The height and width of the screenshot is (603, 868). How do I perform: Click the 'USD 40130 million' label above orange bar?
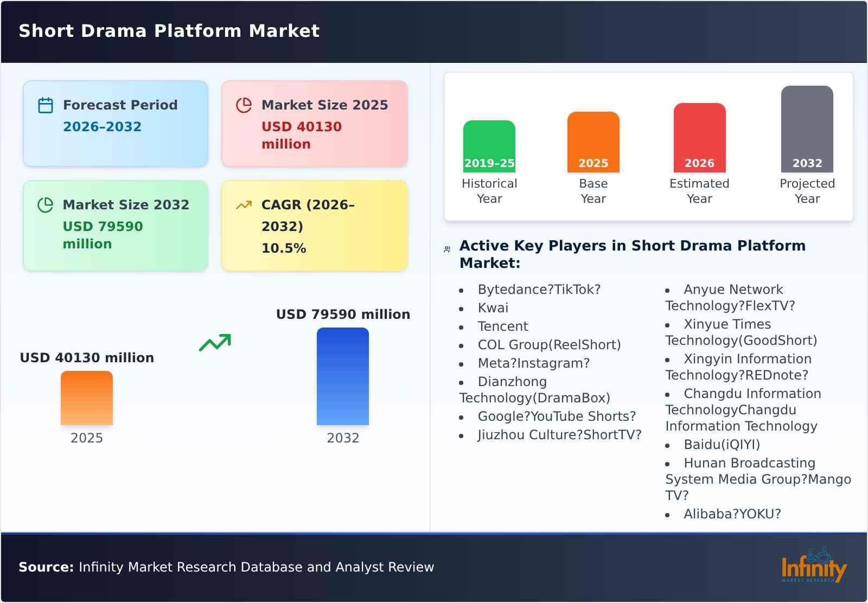point(87,358)
